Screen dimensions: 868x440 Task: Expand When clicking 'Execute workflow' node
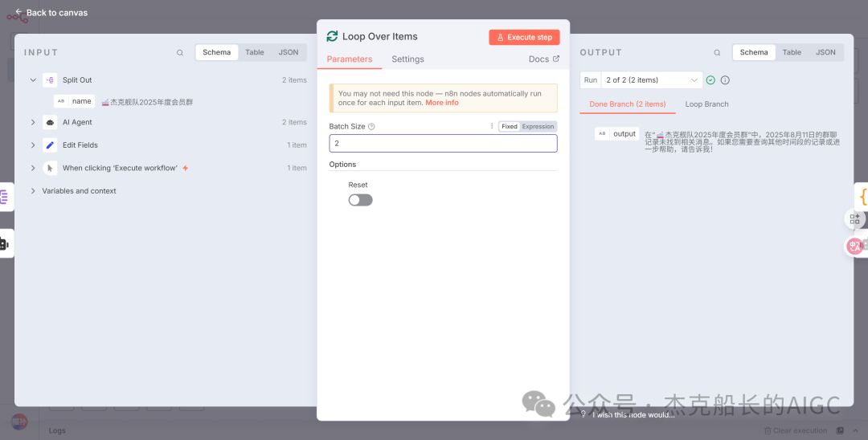click(33, 168)
